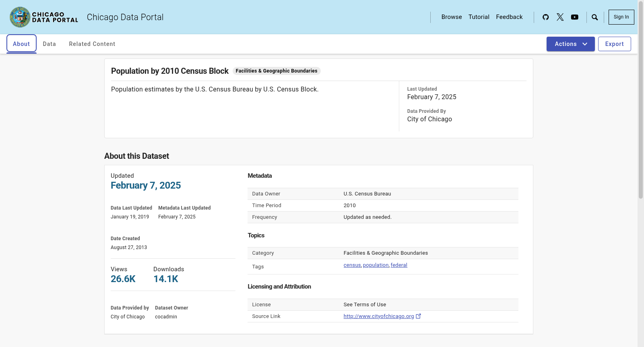This screenshot has width=644, height=347.
Task: Click the Facilities & Geographic Boundaries category badge
Action: (277, 71)
